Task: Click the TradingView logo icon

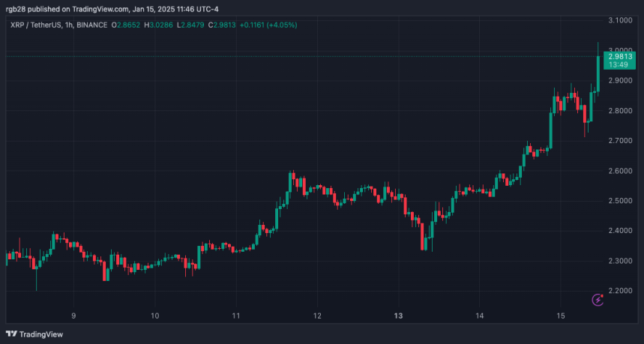Action: [x=11, y=334]
